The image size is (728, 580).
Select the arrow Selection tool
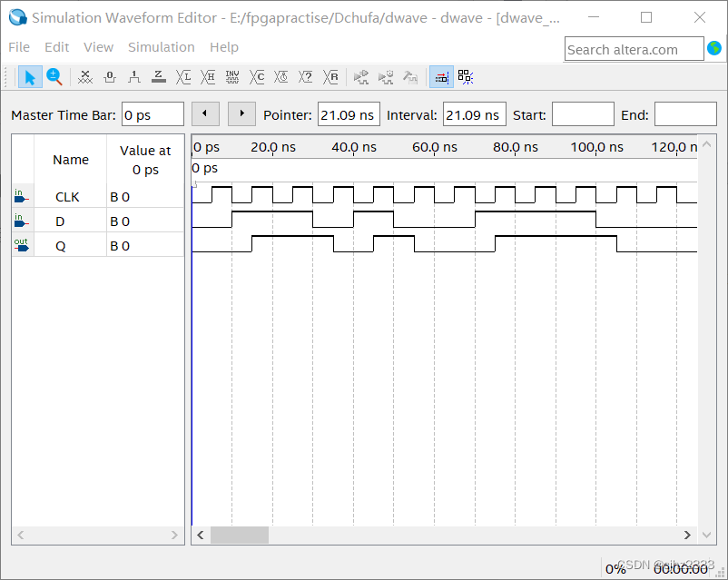pyautogui.click(x=30, y=77)
